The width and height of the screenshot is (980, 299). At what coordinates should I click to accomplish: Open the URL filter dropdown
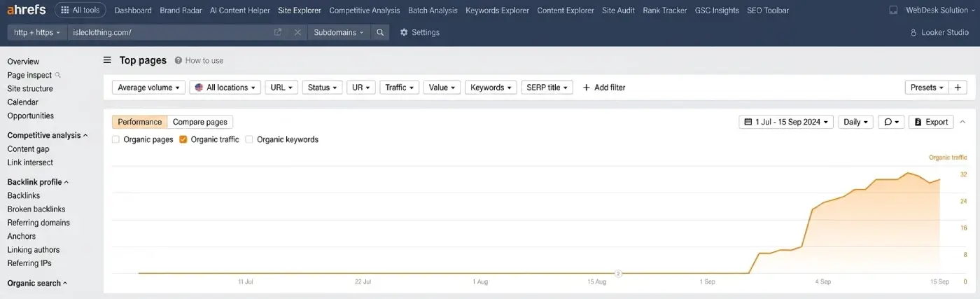(x=281, y=88)
